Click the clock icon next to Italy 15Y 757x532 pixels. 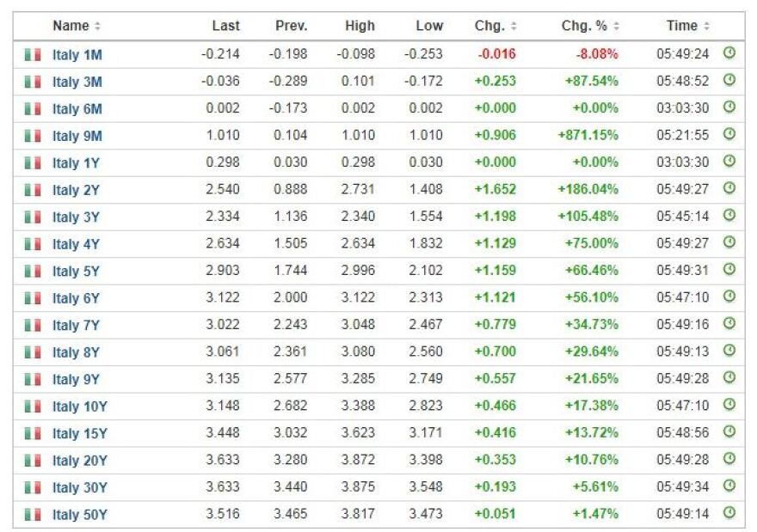(x=729, y=432)
